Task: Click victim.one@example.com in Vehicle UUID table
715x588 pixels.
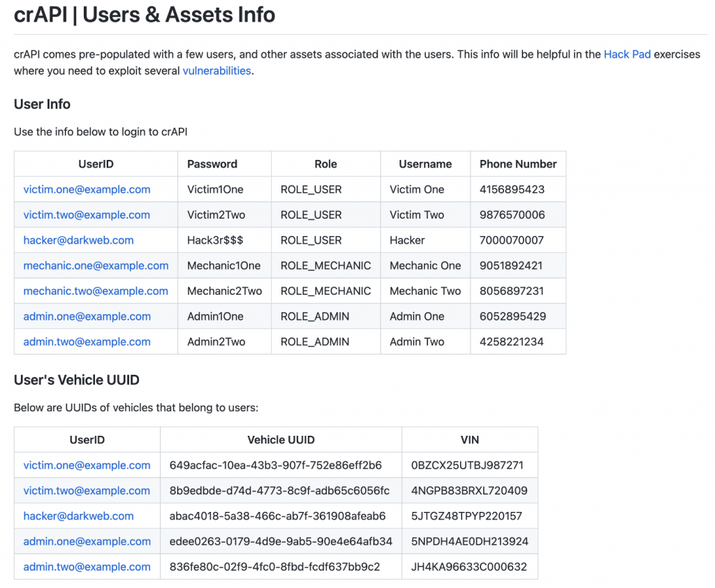Action: click(x=87, y=465)
